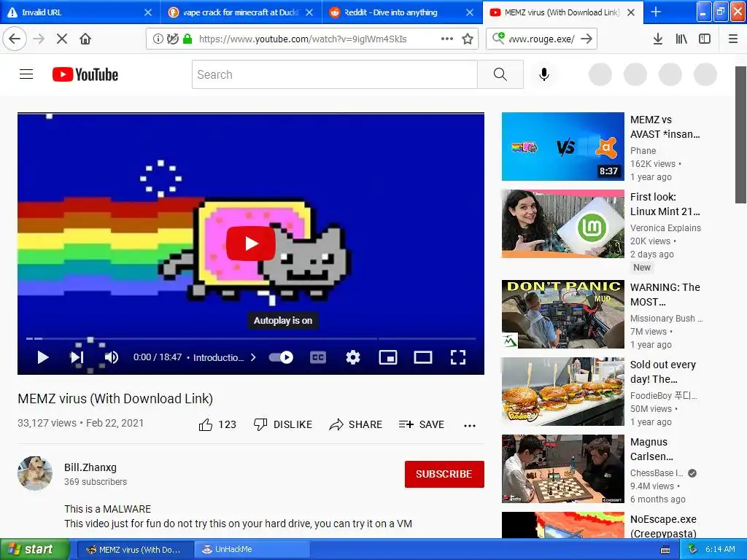Close the Invalid URL tab
The height and width of the screenshot is (560, 747).
148,12
